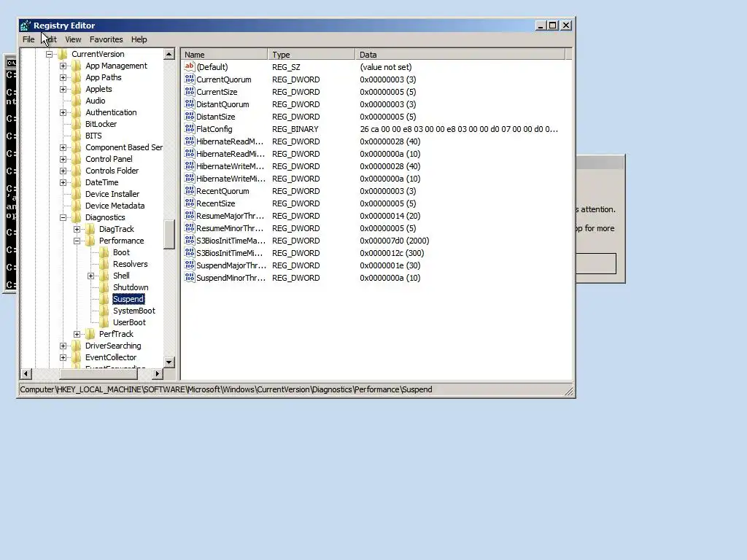Click the tree horizontal scroll right arrow
Screen dimensions: 747x560
pos(158,374)
